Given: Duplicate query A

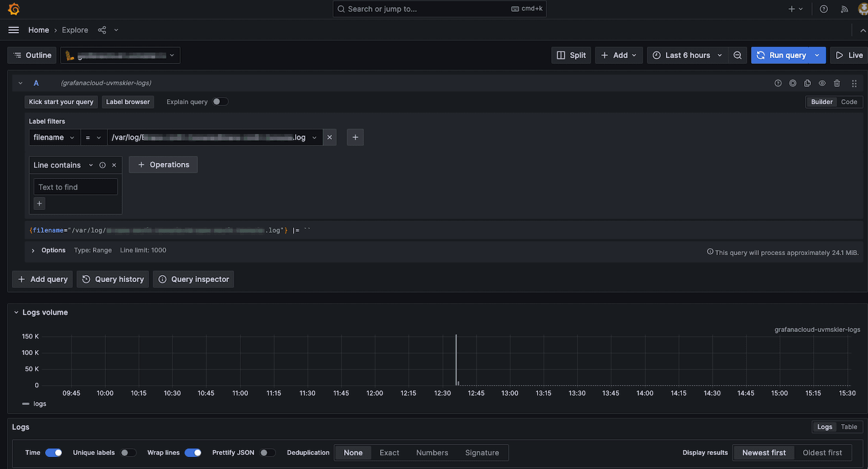Looking at the screenshot, I should pyautogui.click(x=807, y=83).
